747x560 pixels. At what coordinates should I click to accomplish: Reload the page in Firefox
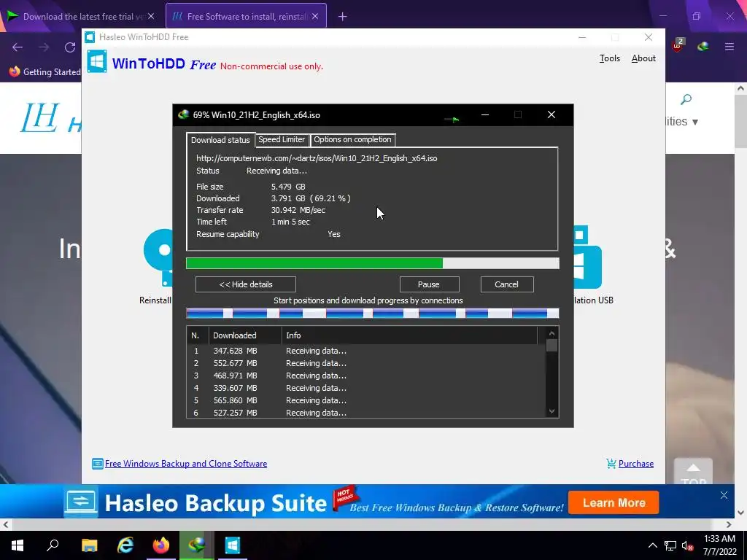[x=70, y=47]
